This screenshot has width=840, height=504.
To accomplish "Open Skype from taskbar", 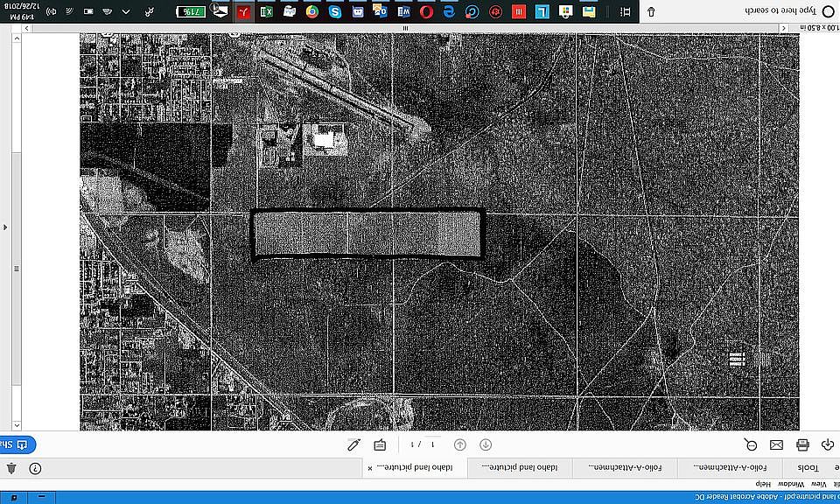I will (335, 11).
